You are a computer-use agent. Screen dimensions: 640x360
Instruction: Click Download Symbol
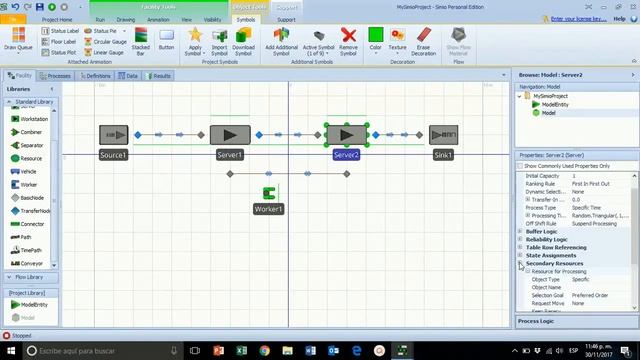click(x=243, y=41)
